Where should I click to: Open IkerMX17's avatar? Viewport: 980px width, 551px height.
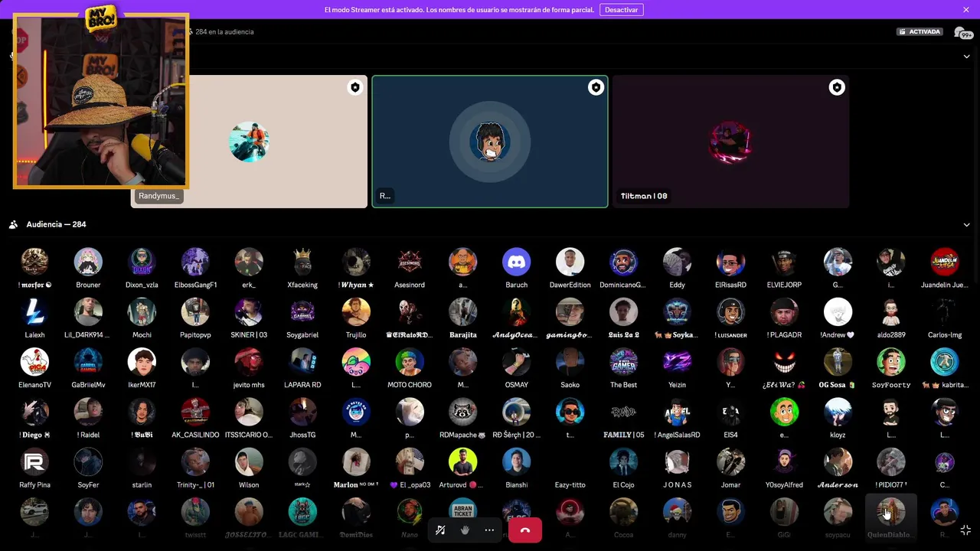tap(142, 361)
